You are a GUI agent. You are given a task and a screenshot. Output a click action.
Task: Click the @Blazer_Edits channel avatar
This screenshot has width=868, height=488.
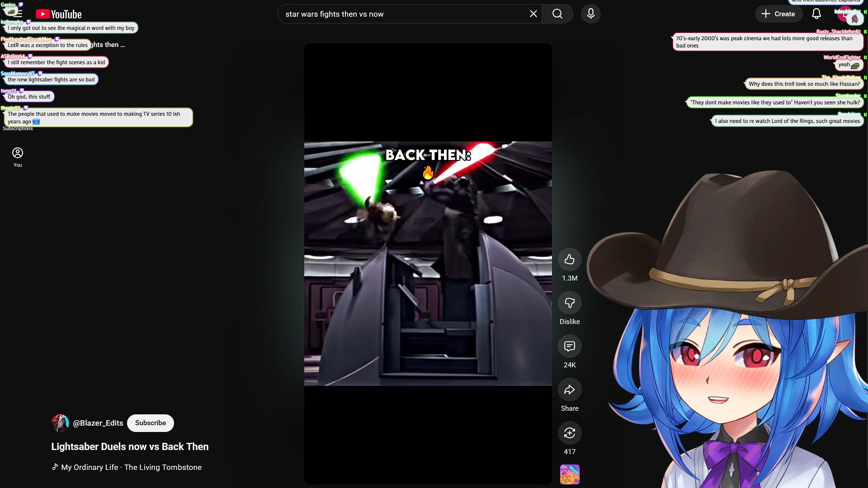tap(60, 423)
